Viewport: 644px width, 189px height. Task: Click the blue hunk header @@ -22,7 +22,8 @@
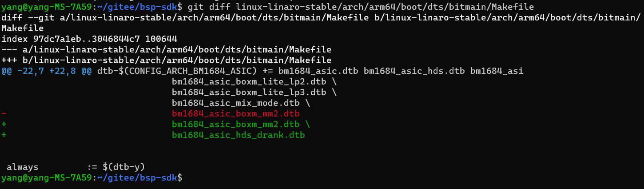(x=46, y=71)
